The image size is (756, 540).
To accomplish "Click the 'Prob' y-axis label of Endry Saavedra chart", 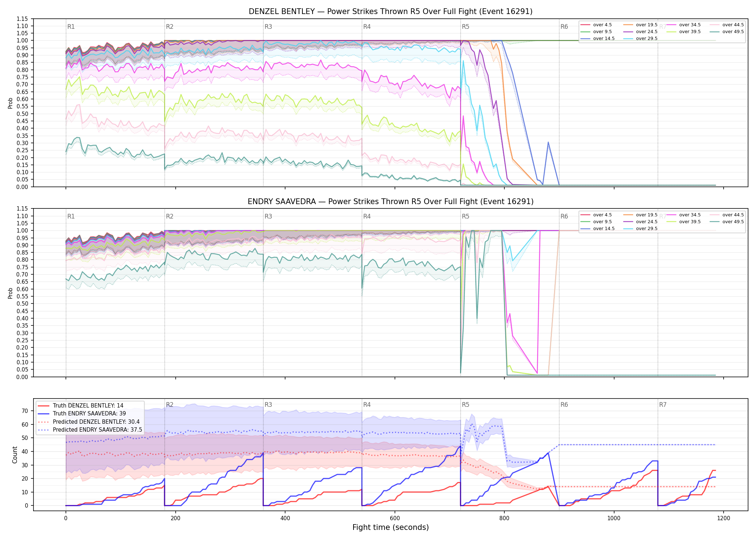I will (x=10, y=293).
